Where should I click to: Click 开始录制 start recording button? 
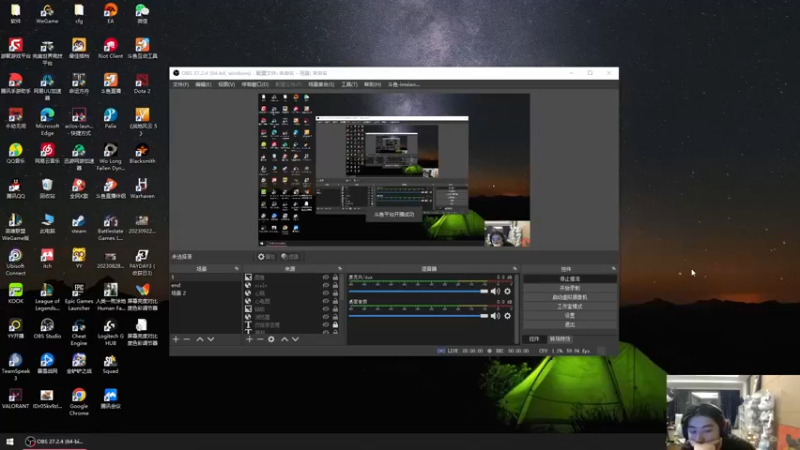(570, 288)
